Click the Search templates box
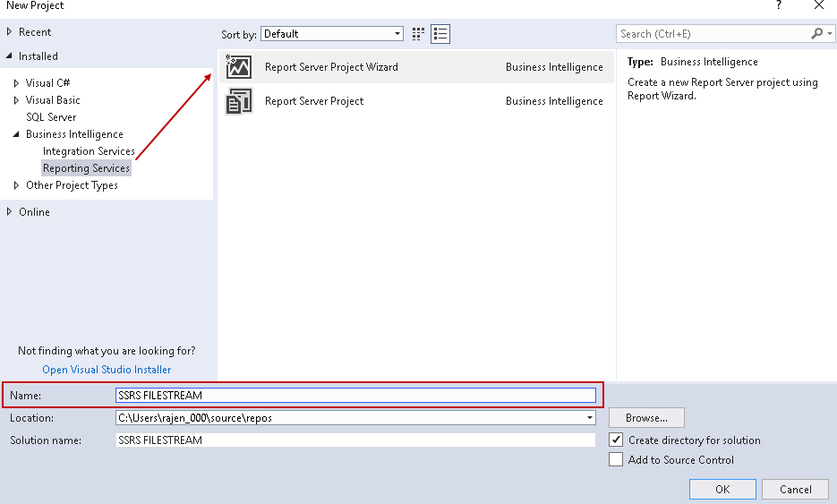The image size is (837, 504). (713, 34)
